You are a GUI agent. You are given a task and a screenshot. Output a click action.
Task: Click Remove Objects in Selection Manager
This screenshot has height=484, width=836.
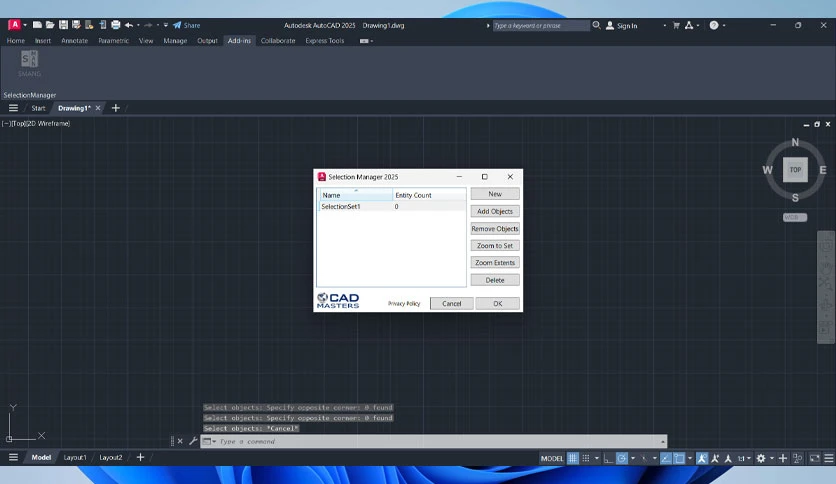(495, 229)
